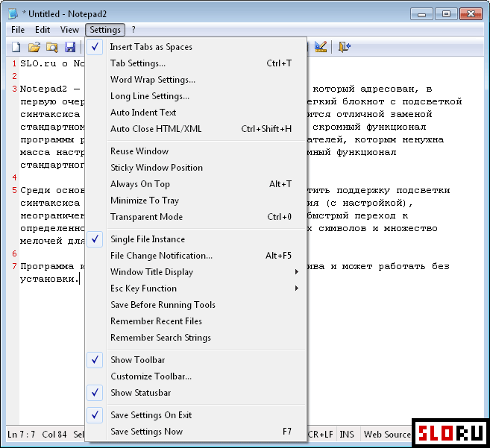Viewport: 490px width, 448px height.
Task: Click the word "работать" in the editor
Action: pos(402,266)
